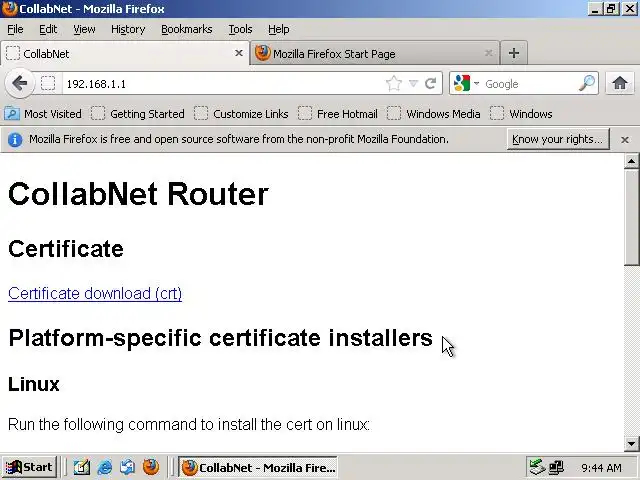The width and height of the screenshot is (640, 480).
Task: Open the View menu
Action: pos(84,29)
